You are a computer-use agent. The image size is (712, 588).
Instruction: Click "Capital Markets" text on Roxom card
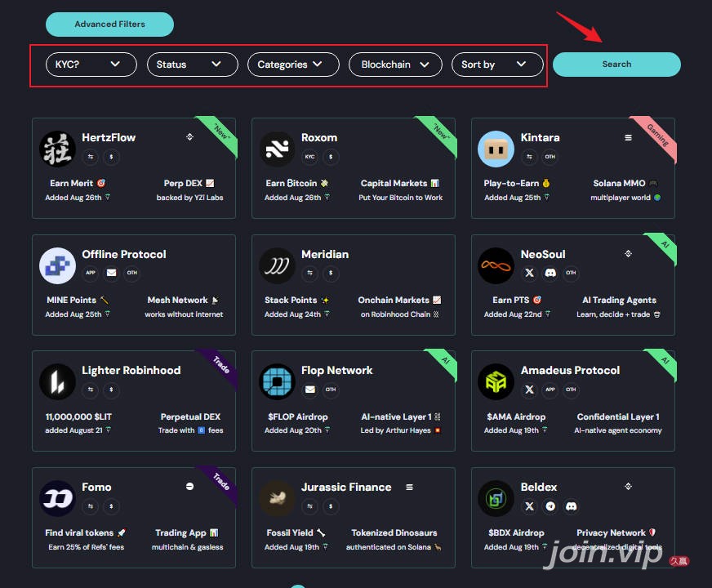pyautogui.click(x=394, y=183)
